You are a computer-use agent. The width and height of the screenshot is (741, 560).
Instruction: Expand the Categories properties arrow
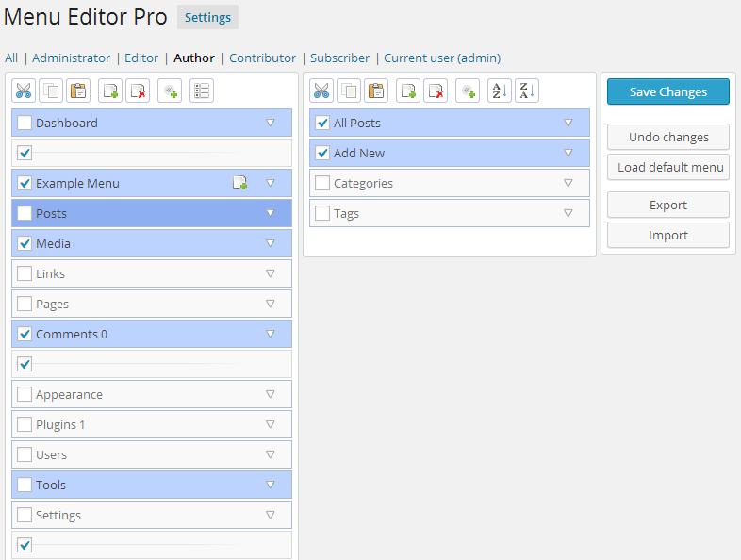click(568, 183)
